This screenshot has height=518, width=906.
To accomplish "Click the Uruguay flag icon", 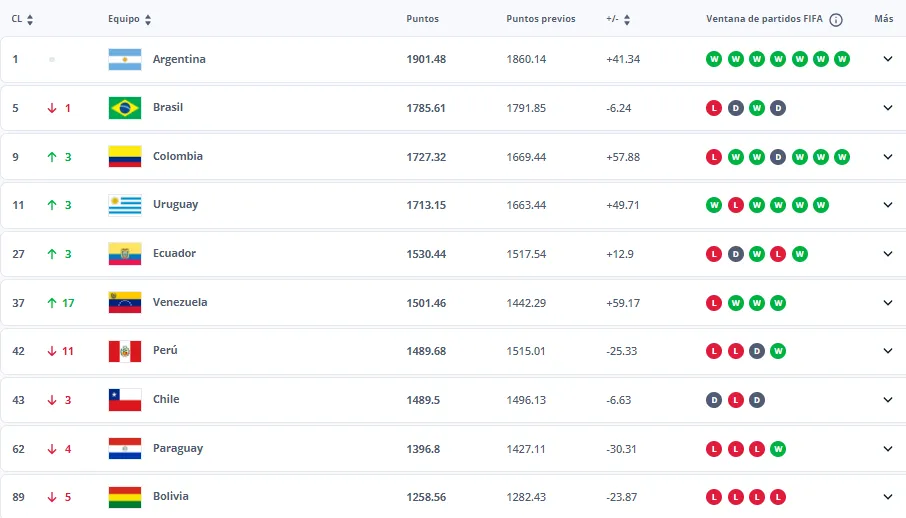I will click(x=124, y=205).
